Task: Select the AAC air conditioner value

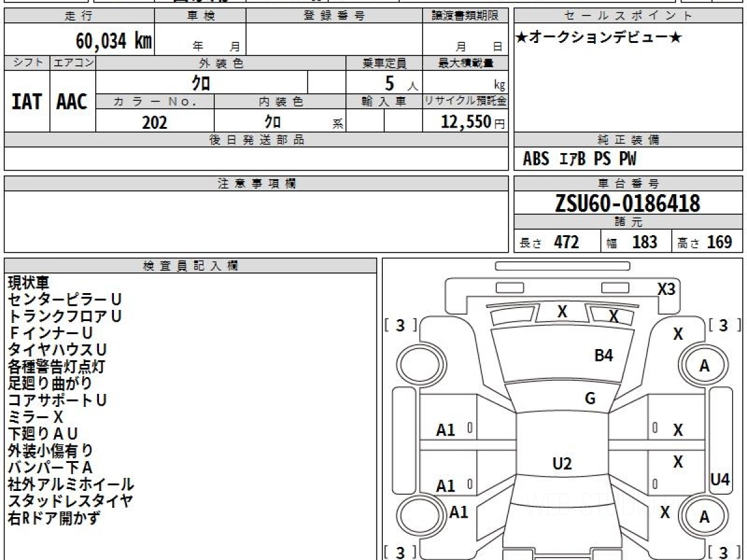Action: point(72,101)
